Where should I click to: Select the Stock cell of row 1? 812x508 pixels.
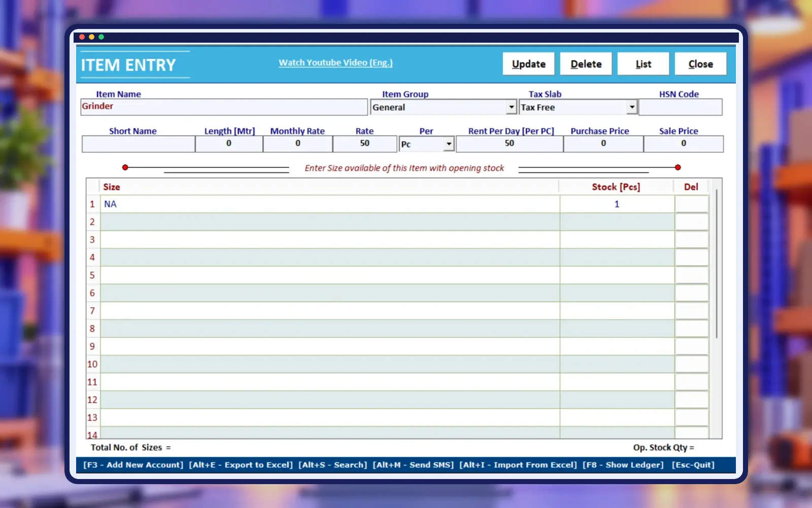[x=617, y=204]
